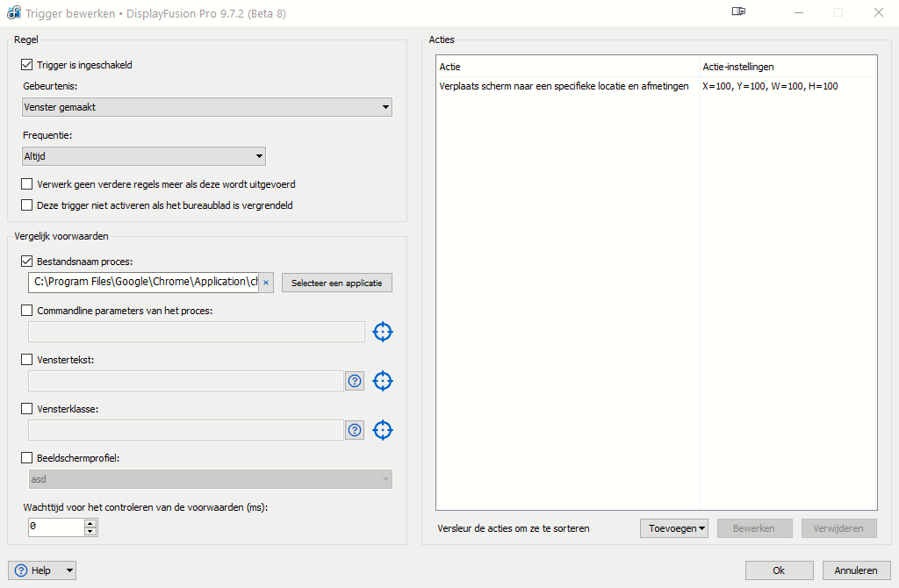Open the Toevoegen dropdown button
The image size is (899, 588).
pos(674,528)
